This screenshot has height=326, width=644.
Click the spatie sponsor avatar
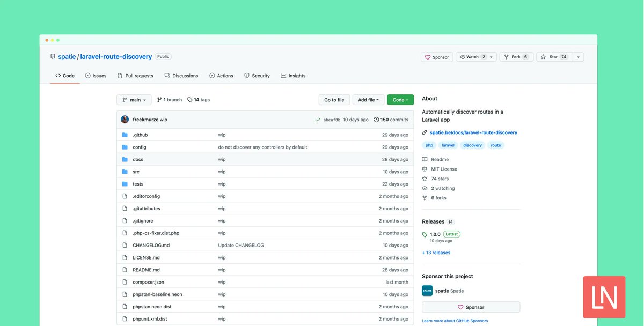coord(427,291)
